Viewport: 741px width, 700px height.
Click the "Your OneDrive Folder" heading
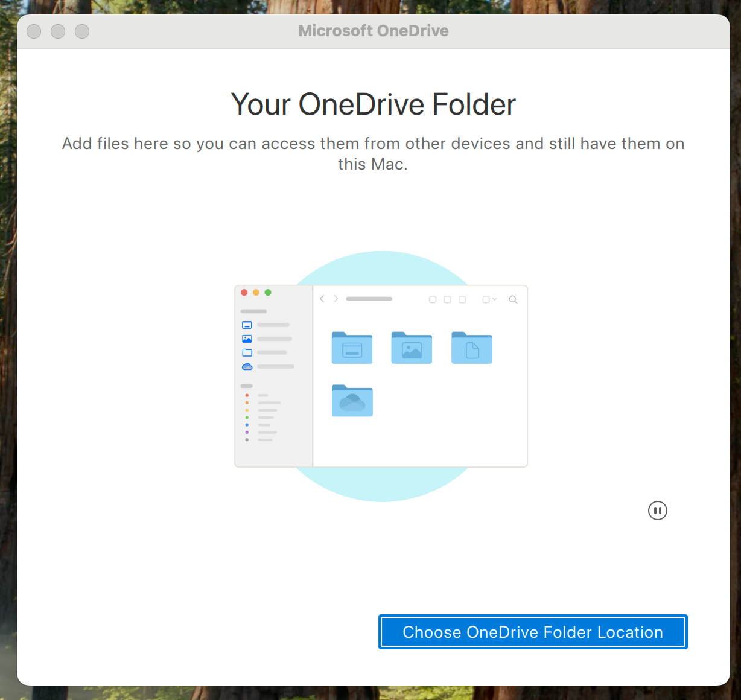pos(374,104)
